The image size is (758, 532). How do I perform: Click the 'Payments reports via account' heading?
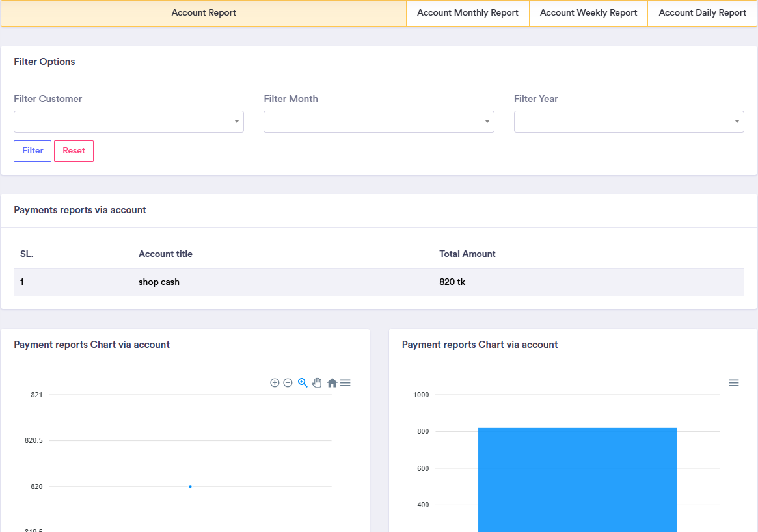[80, 210]
